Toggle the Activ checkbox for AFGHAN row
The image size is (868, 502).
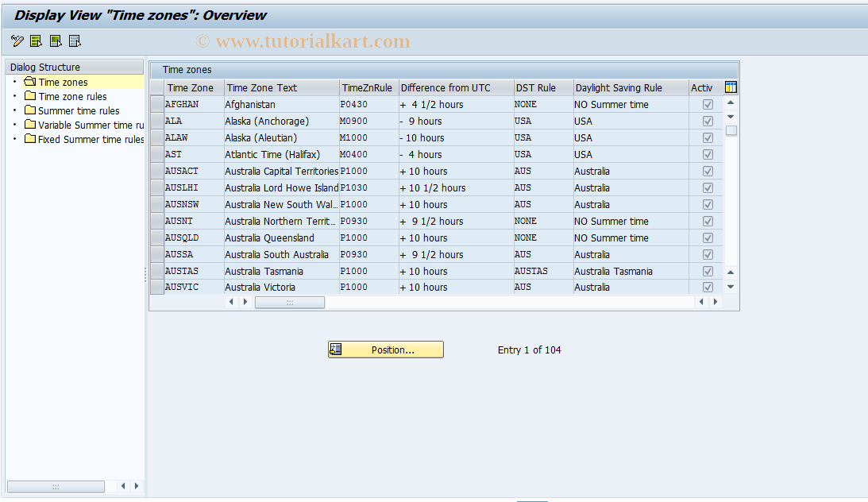(708, 104)
